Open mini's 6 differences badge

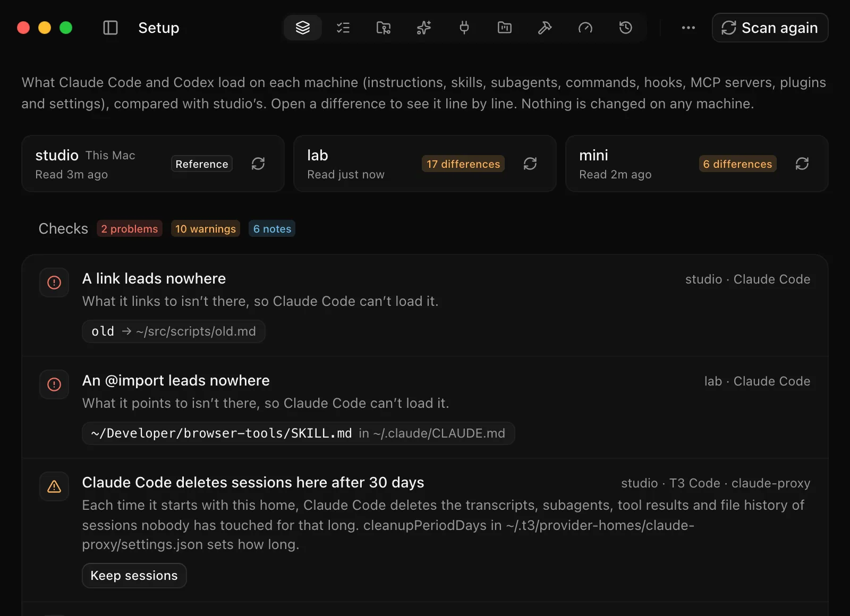(737, 164)
